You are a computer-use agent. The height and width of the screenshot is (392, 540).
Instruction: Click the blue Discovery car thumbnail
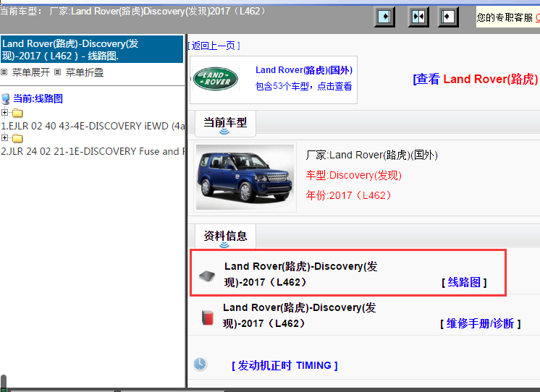click(x=245, y=177)
